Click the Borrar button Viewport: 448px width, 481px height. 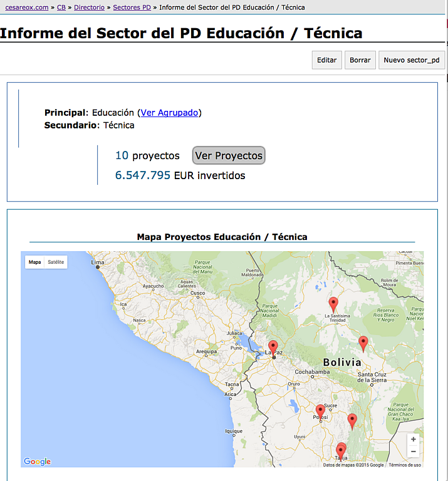(360, 60)
